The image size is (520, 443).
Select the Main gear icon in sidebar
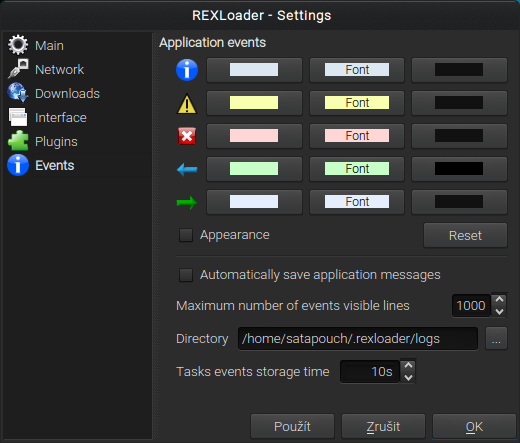pyautogui.click(x=18, y=45)
